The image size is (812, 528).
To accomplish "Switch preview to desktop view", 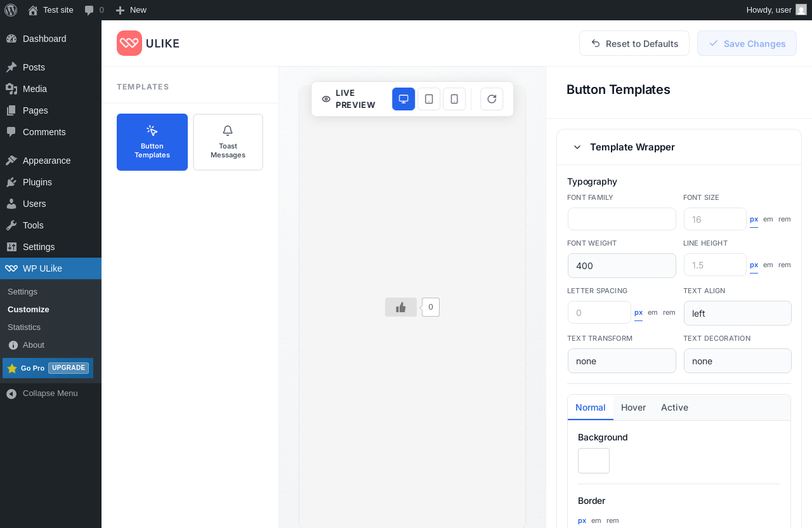I will point(403,99).
